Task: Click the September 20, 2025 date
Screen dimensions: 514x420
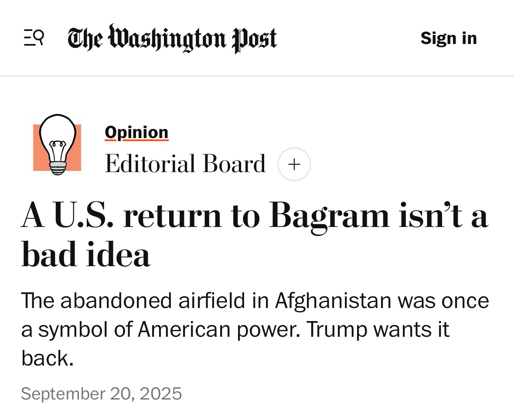Action: click(x=101, y=393)
